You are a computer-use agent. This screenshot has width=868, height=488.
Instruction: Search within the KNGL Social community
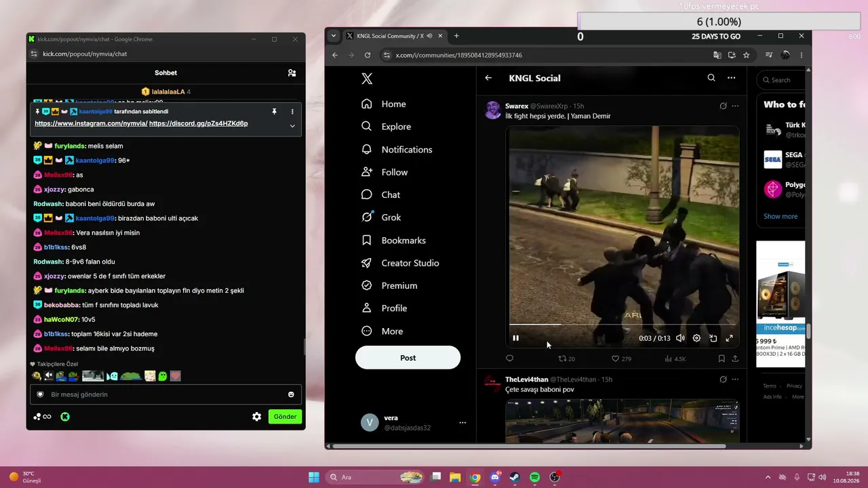pyautogui.click(x=711, y=78)
